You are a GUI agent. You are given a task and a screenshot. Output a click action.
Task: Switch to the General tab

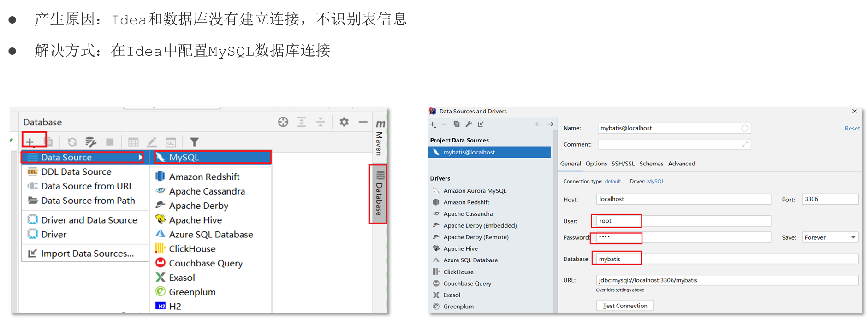(571, 164)
